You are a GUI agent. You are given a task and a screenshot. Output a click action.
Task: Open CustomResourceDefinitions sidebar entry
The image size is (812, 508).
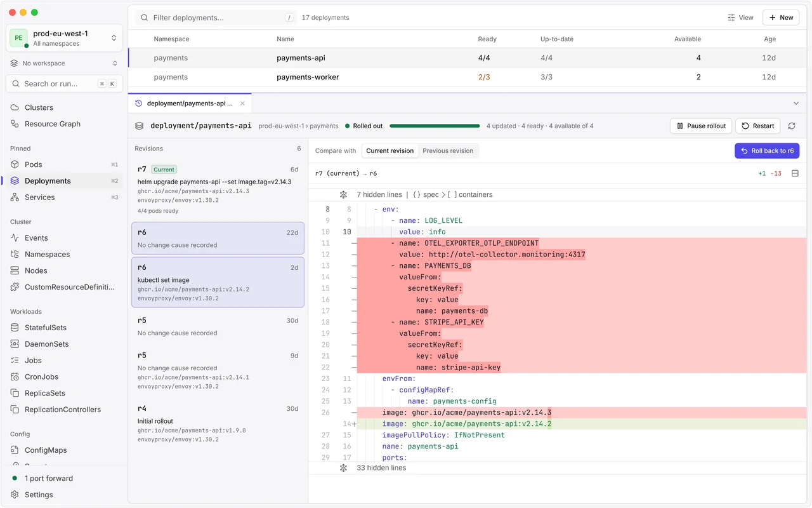point(63,287)
